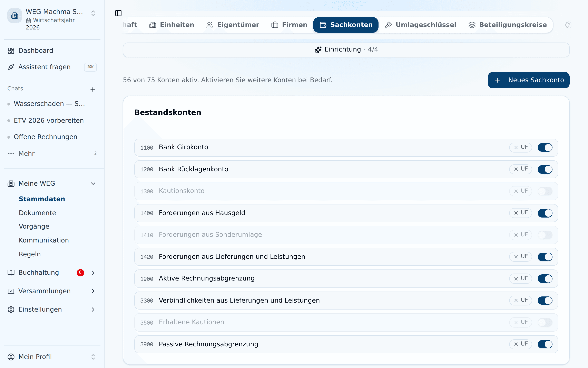The image size is (588, 368).
Task: Activate Forderungen aus Sonderumlage toggle
Action: 545,235
